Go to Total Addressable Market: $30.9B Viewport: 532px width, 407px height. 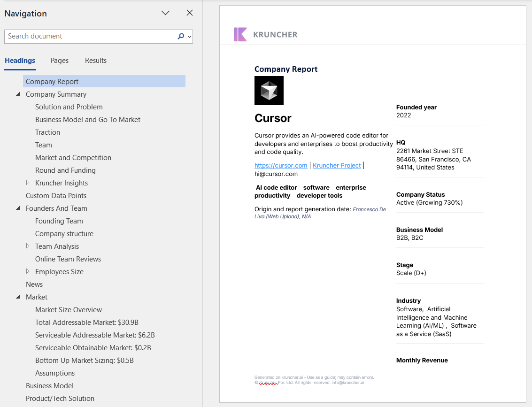[87, 322]
